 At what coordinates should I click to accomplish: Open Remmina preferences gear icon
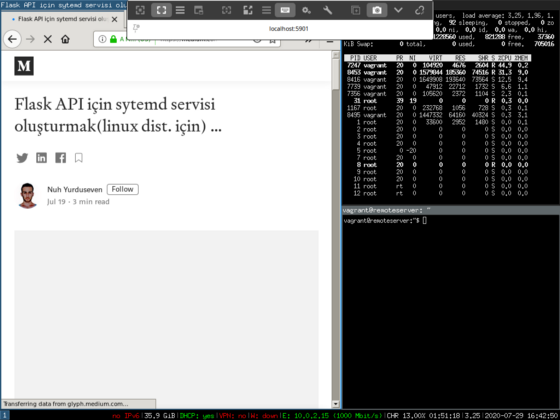[306, 10]
